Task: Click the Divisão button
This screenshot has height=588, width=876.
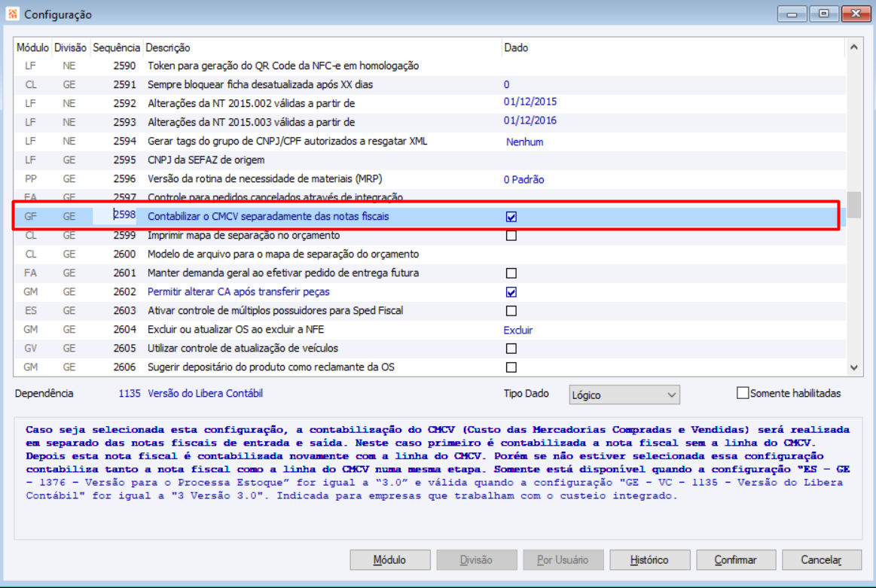Action: (477, 559)
